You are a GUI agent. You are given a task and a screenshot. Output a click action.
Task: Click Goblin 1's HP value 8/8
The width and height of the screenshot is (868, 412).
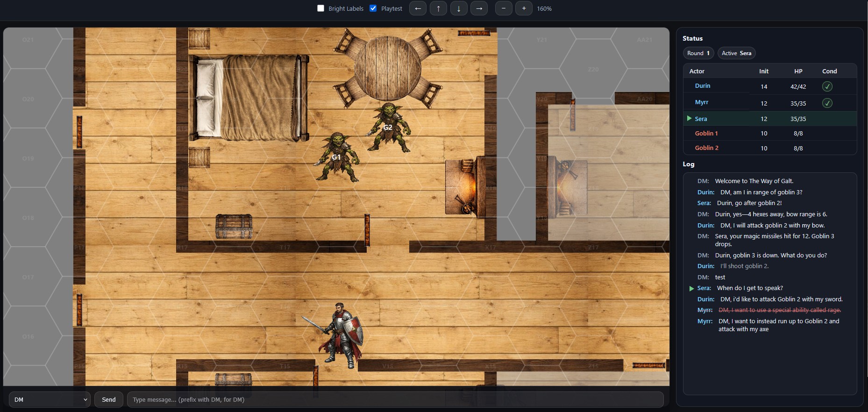[798, 134]
